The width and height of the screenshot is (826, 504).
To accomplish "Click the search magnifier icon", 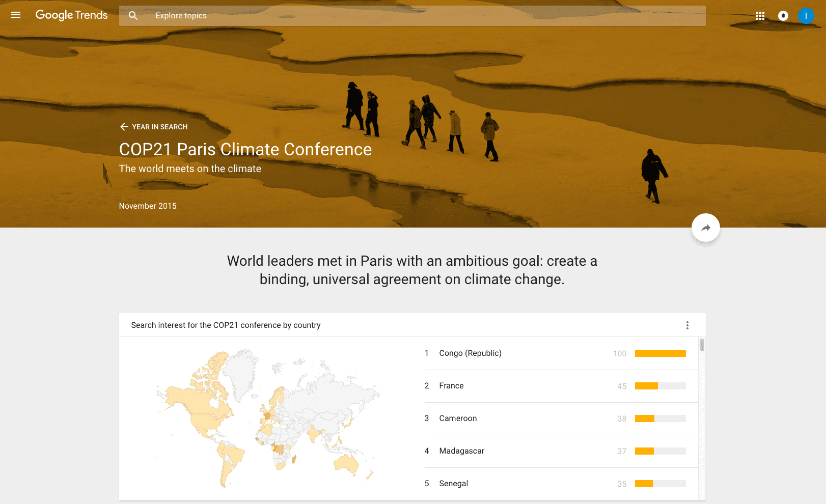I will tap(133, 16).
